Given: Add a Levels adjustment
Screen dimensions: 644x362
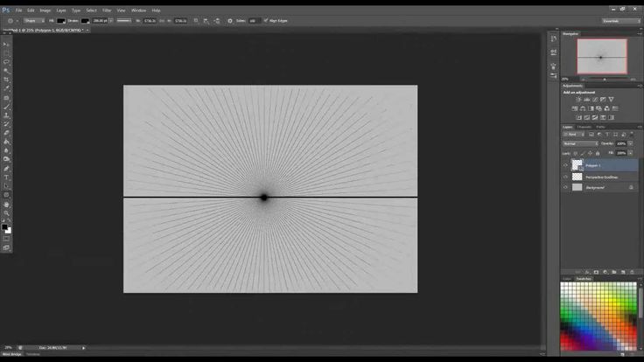Looking at the screenshot, I should (x=586, y=100).
